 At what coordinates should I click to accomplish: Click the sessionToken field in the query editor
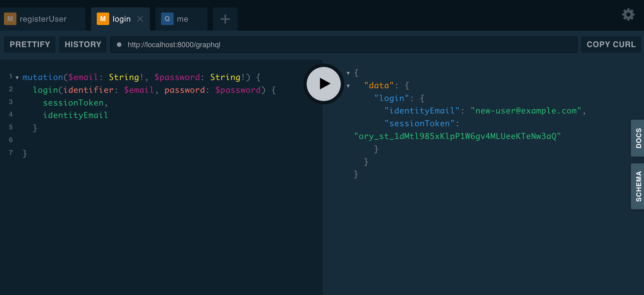click(x=73, y=102)
